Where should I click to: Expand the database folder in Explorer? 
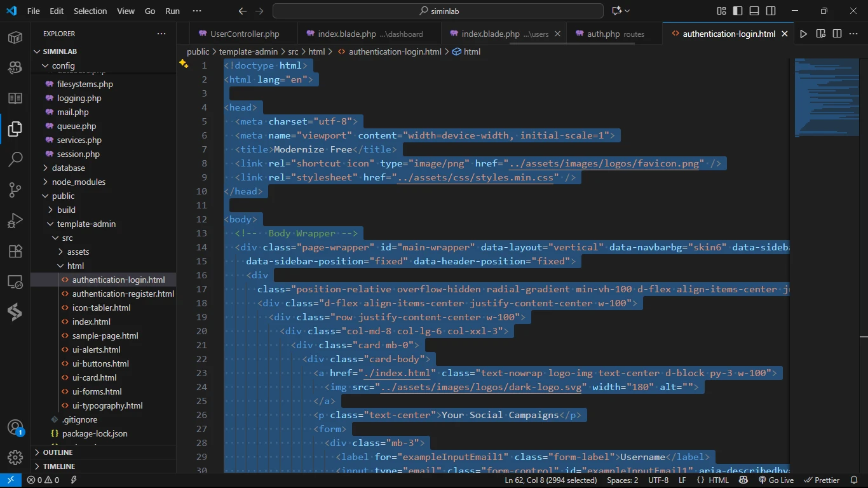(68, 168)
